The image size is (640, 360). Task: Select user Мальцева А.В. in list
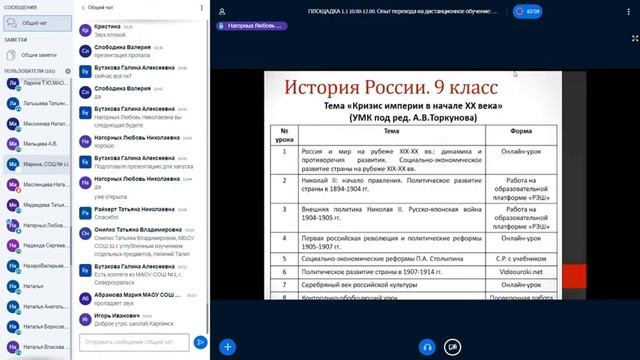(37, 144)
